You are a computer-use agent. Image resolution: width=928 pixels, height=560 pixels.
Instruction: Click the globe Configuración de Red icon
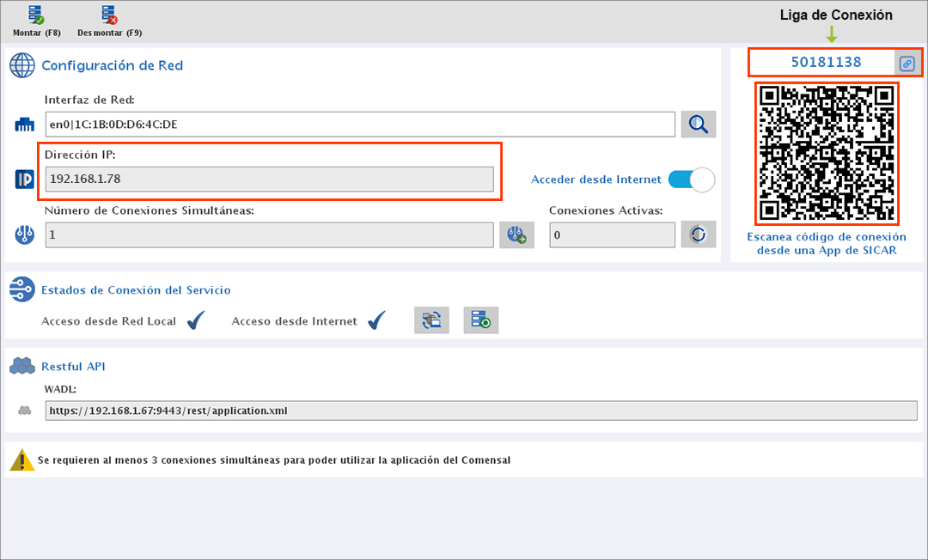(x=21, y=65)
